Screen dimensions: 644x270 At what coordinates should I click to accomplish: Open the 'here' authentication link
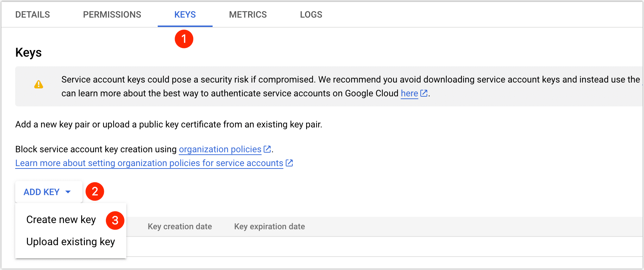(x=409, y=94)
